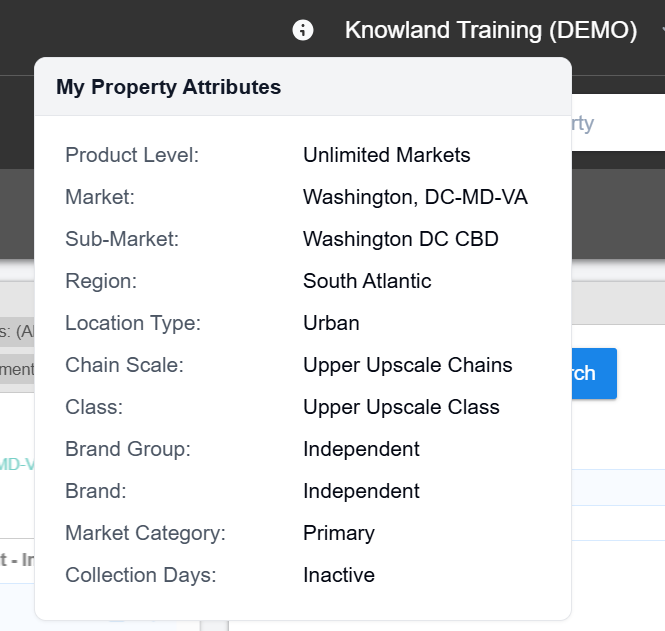The image size is (665, 631).
Task: Select the My Property Attributes heading
Action: [168, 87]
